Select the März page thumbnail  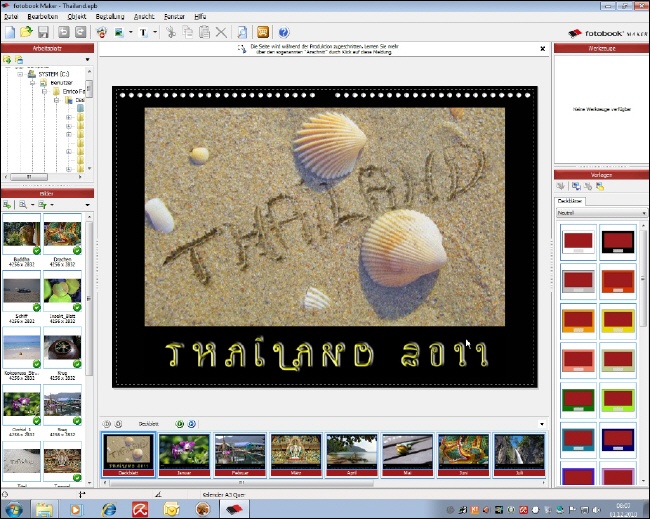click(296, 455)
